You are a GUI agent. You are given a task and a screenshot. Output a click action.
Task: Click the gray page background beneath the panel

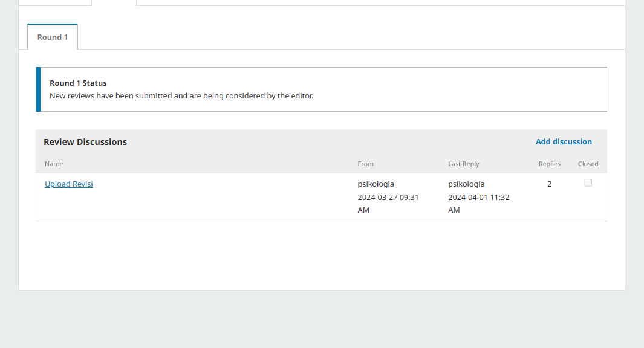click(322, 319)
